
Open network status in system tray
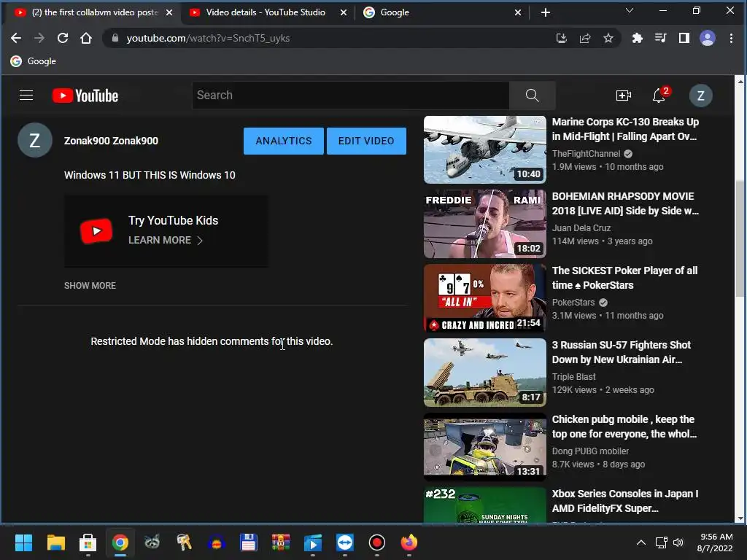[x=661, y=542]
